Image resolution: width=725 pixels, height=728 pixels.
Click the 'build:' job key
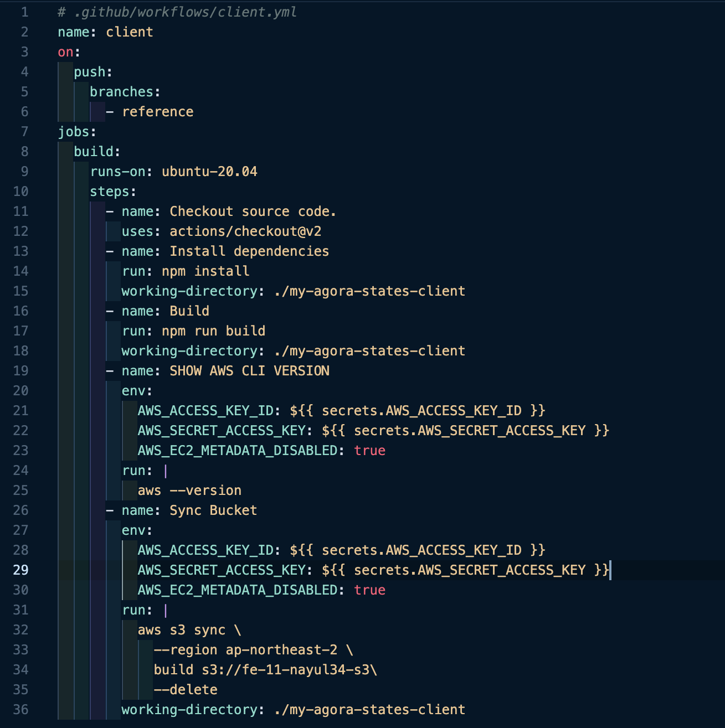(97, 152)
